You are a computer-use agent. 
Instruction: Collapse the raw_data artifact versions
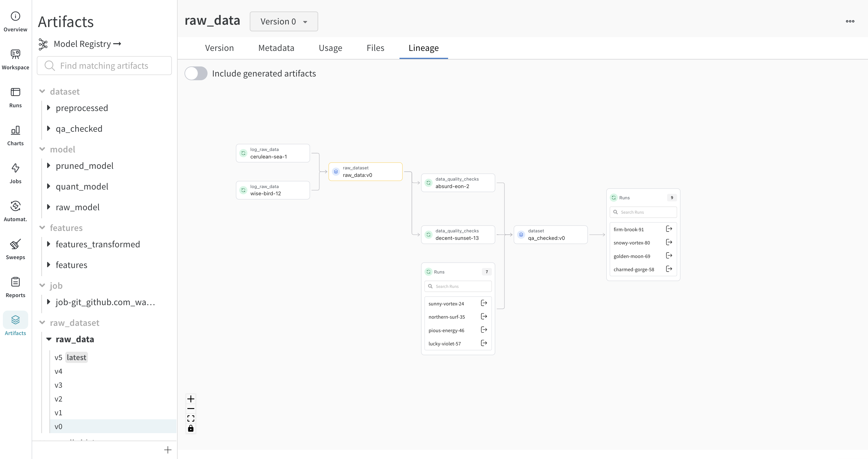49,339
